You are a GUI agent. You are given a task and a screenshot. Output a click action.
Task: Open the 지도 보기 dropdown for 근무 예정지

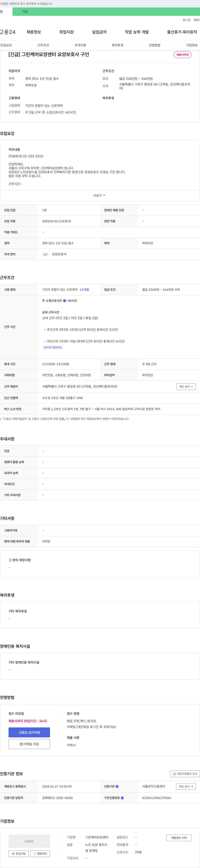186,387
